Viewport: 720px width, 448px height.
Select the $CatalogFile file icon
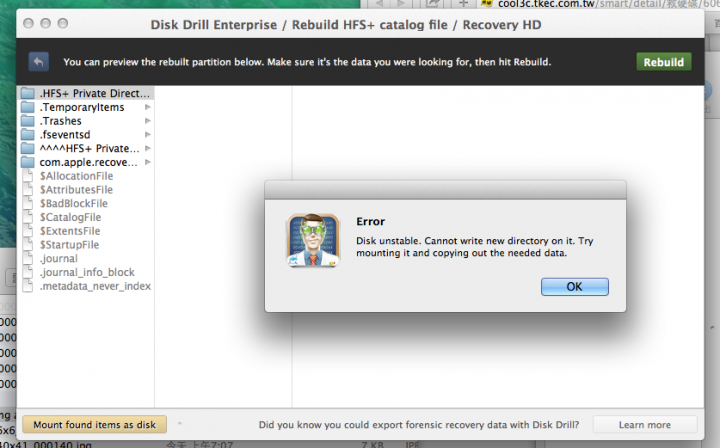click(x=28, y=217)
